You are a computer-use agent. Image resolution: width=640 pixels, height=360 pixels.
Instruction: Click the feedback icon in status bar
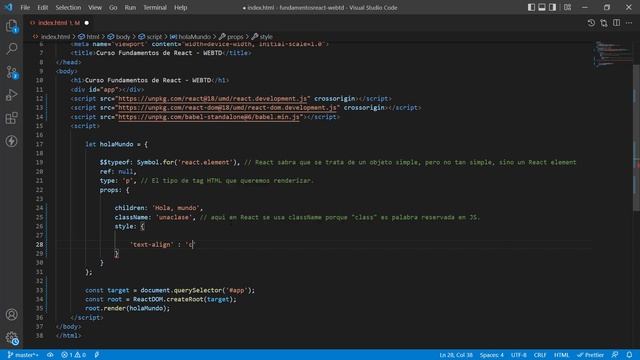pyautogui.click(x=615, y=355)
